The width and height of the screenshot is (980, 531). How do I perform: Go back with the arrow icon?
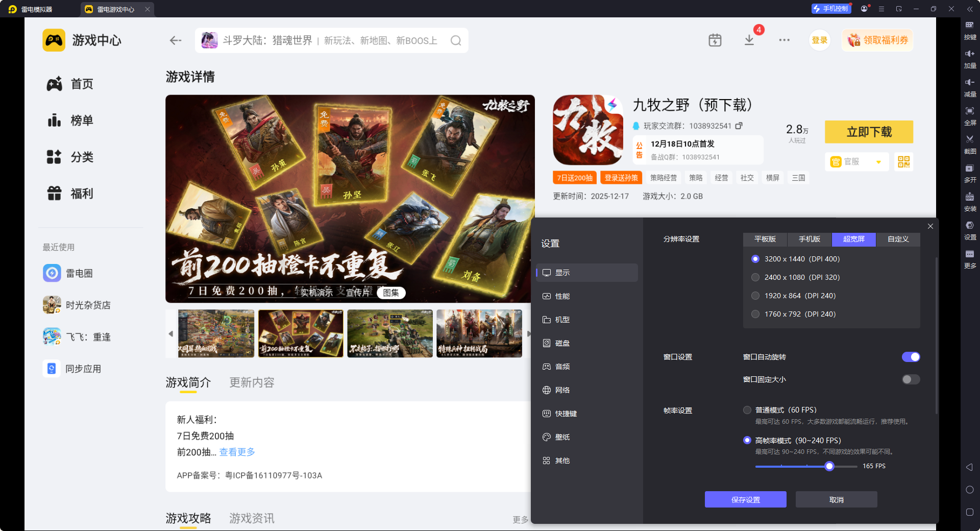[176, 41]
